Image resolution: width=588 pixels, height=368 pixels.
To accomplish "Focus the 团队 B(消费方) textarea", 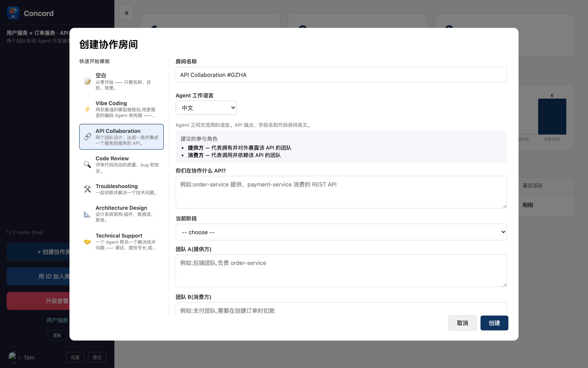I will pyautogui.click(x=341, y=309).
